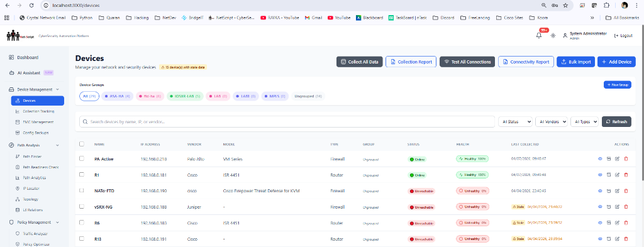This screenshot has width=644, height=247.
Task: View details of R1 device
Action: tap(599, 175)
